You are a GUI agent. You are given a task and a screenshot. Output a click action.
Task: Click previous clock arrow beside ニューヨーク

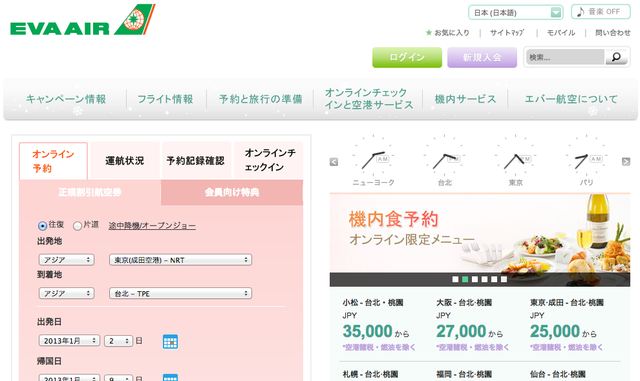click(x=334, y=162)
